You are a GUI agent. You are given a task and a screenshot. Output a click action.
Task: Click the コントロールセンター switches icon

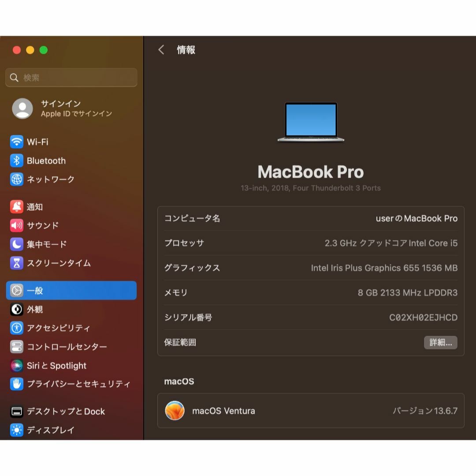tap(16, 347)
